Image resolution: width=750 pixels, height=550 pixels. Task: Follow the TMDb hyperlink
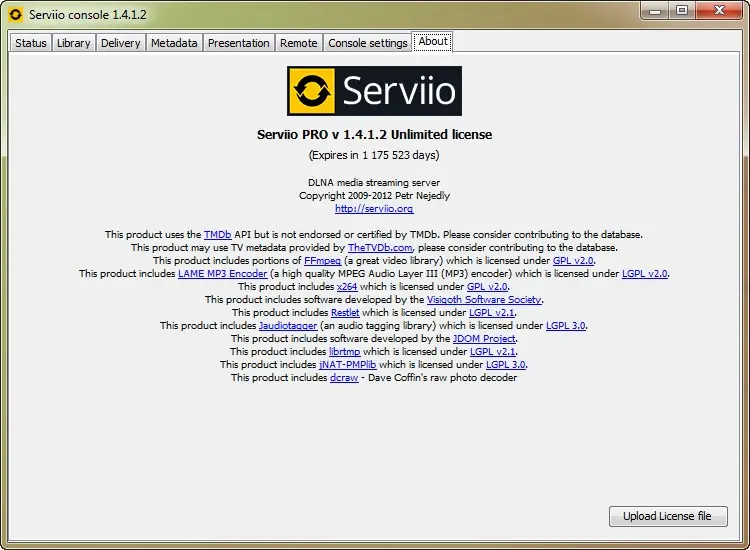218,234
